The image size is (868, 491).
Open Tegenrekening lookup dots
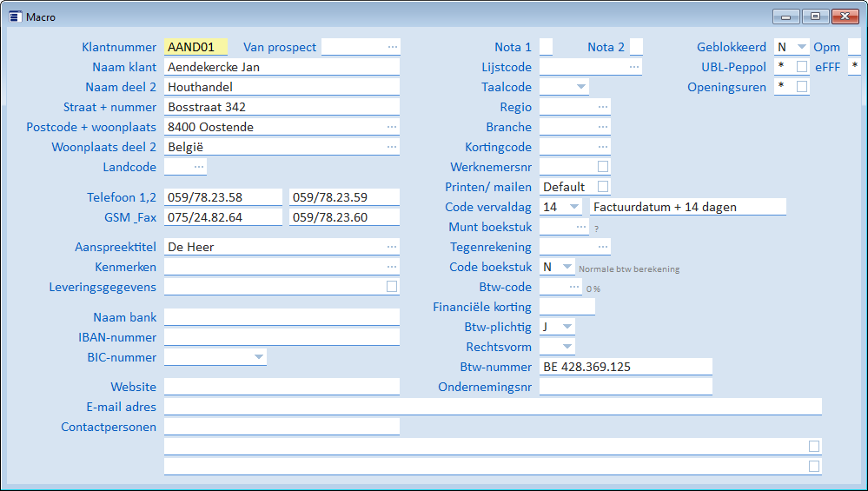(x=603, y=247)
